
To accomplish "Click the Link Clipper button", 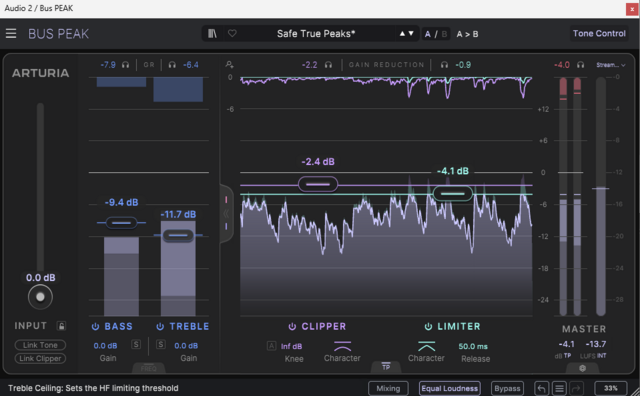I will coord(40,358).
